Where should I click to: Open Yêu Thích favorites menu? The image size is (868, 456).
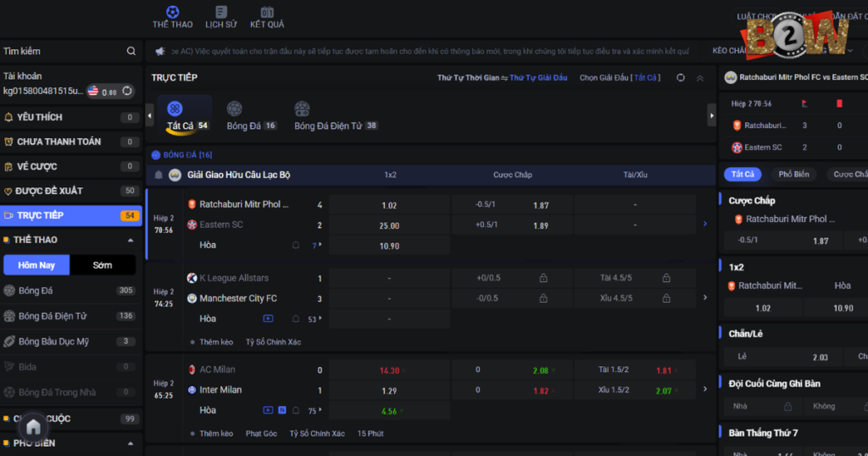pyautogui.click(x=71, y=117)
